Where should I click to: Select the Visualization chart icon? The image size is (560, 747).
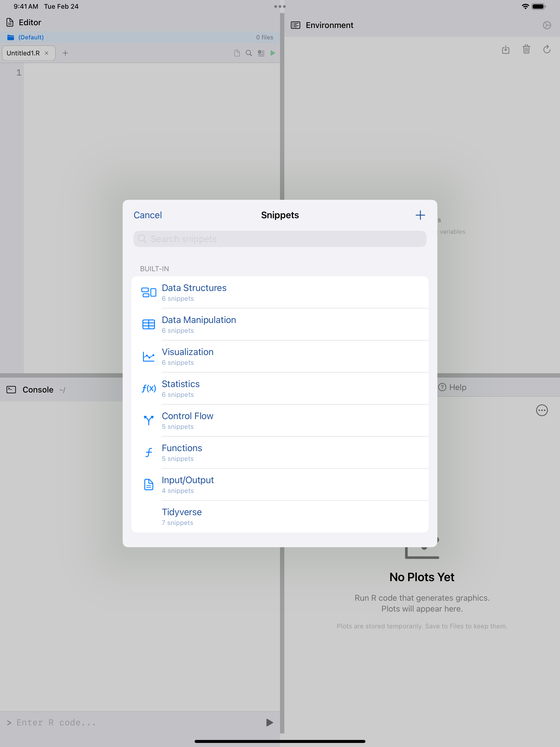tap(148, 356)
